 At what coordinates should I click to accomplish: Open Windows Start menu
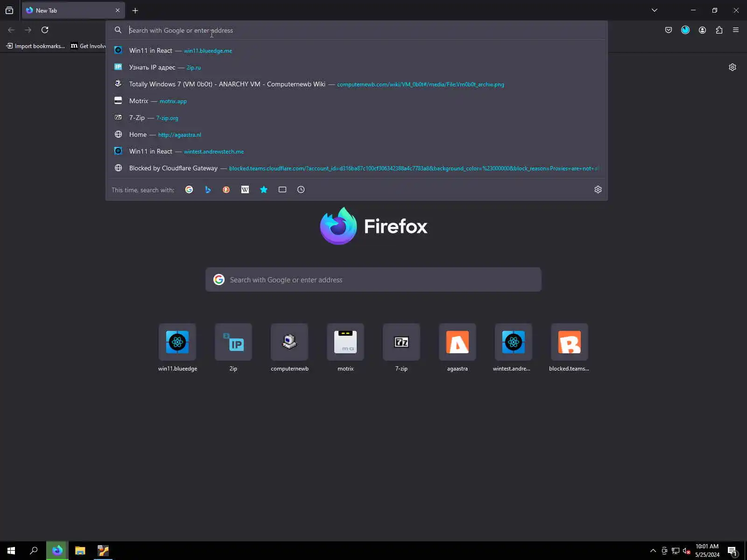tap(11, 551)
